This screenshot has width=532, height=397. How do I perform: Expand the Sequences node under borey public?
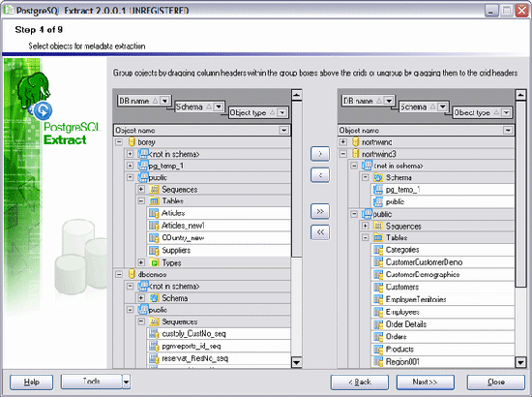[141, 189]
